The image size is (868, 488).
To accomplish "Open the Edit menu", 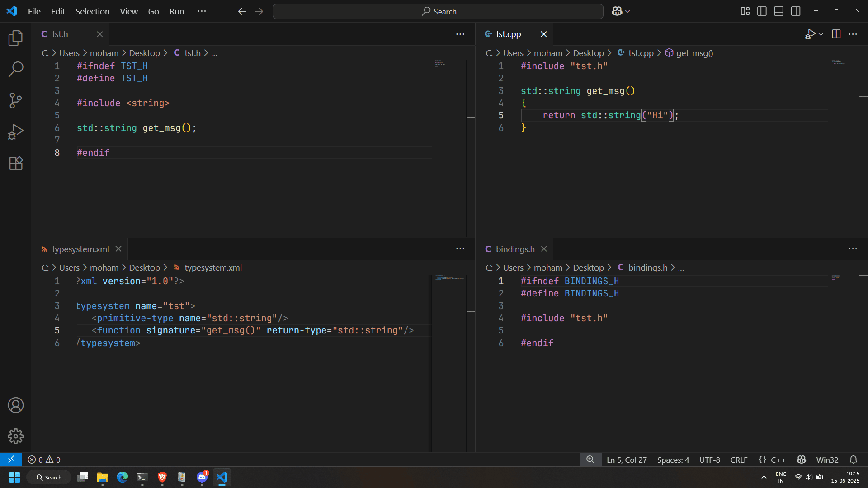I will pyautogui.click(x=58, y=11).
